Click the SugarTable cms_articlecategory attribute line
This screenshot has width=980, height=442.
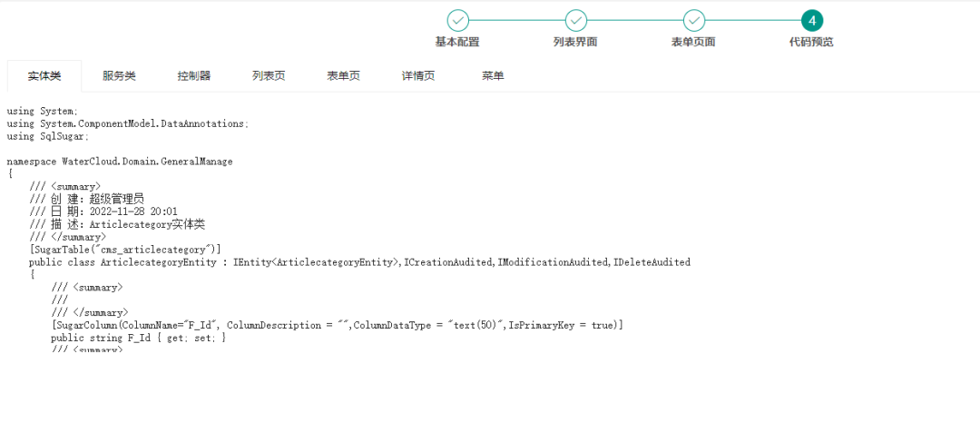tap(125, 250)
